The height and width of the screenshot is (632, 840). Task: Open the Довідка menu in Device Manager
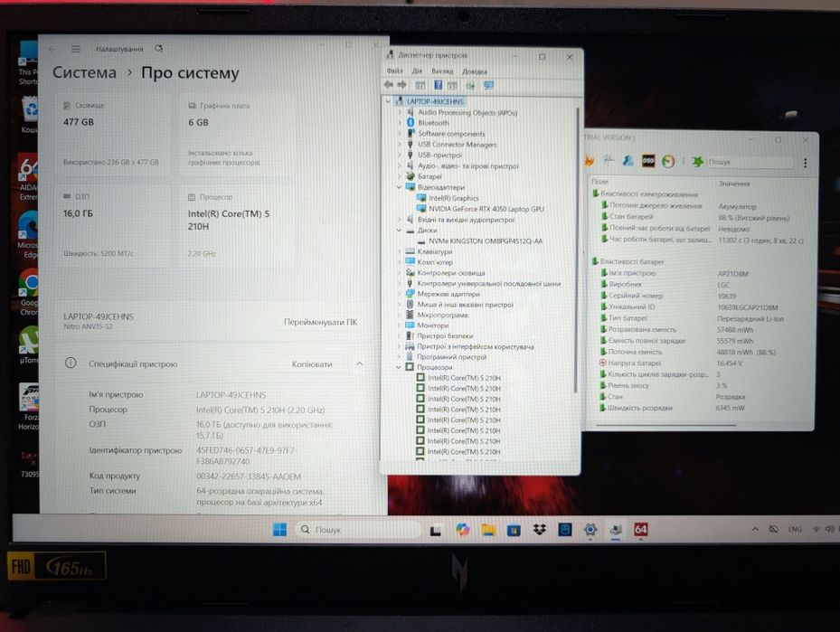[475, 71]
